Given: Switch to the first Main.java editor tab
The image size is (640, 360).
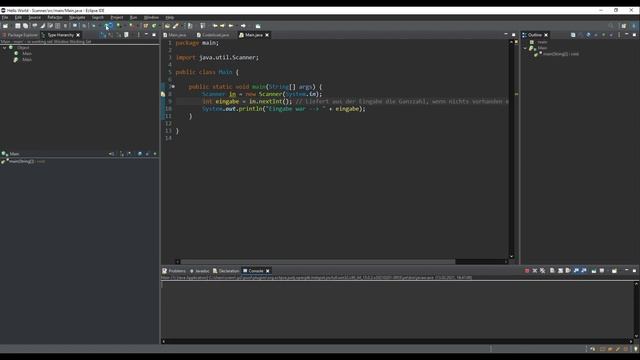Looking at the screenshot, I should click(176, 35).
